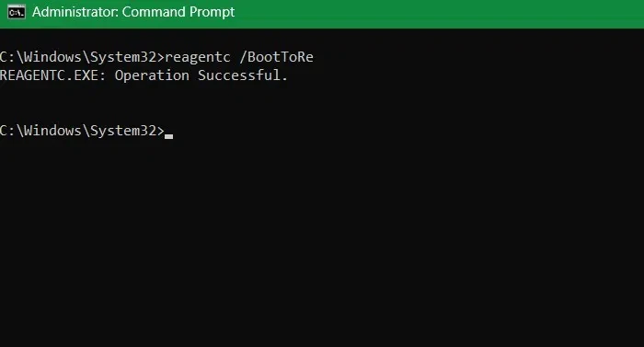Click the "C:" drive letter in the bottom prompt
Image resolution: width=644 pixels, height=347 pixels.
pos(7,131)
